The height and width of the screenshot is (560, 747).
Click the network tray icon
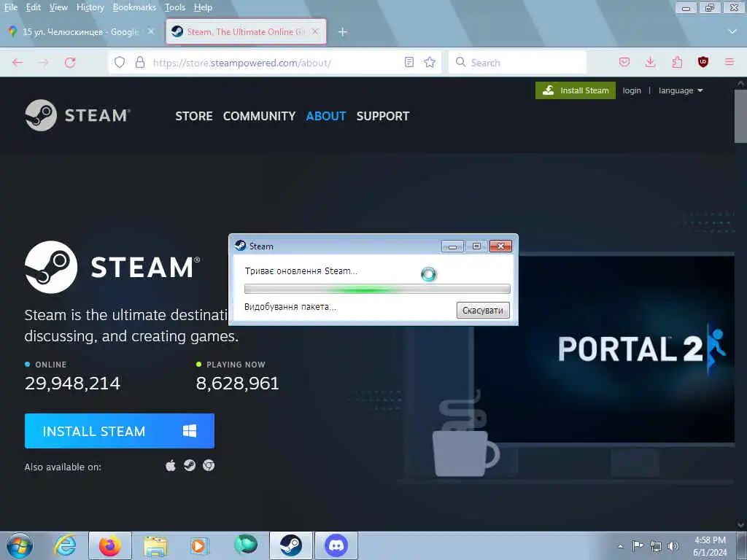point(656,546)
